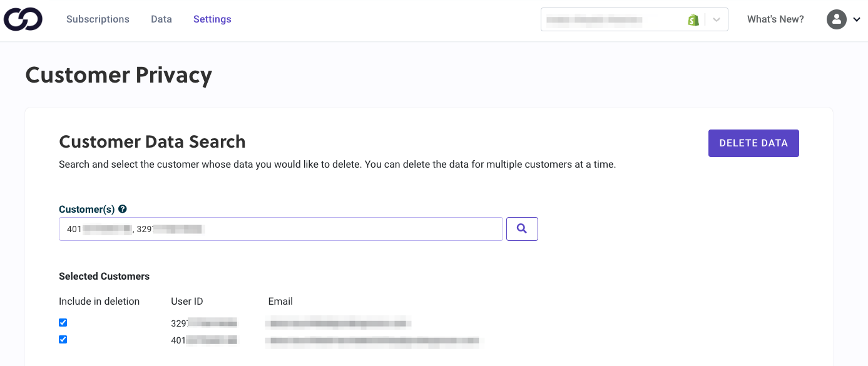The height and width of the screenshot is (366, 868).
Task: Expand the store selector dropdown arrow
Action: (717, 19)
